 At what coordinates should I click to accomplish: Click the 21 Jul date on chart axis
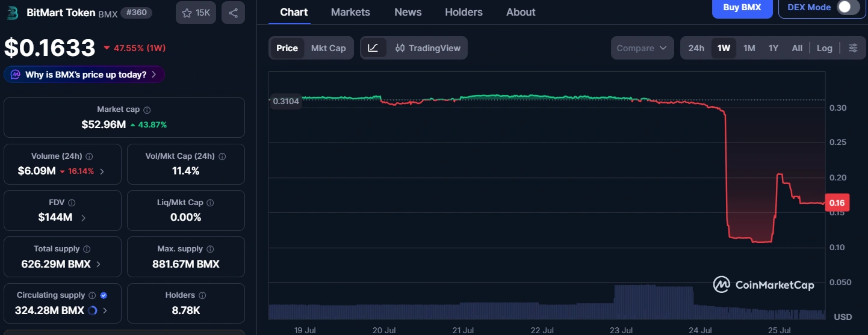point(463,330)
